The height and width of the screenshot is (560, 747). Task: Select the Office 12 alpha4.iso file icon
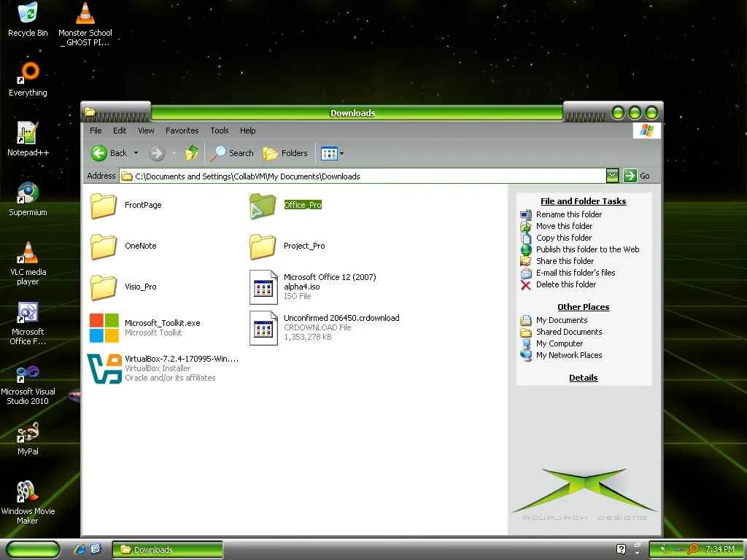(x=263, y=287)
